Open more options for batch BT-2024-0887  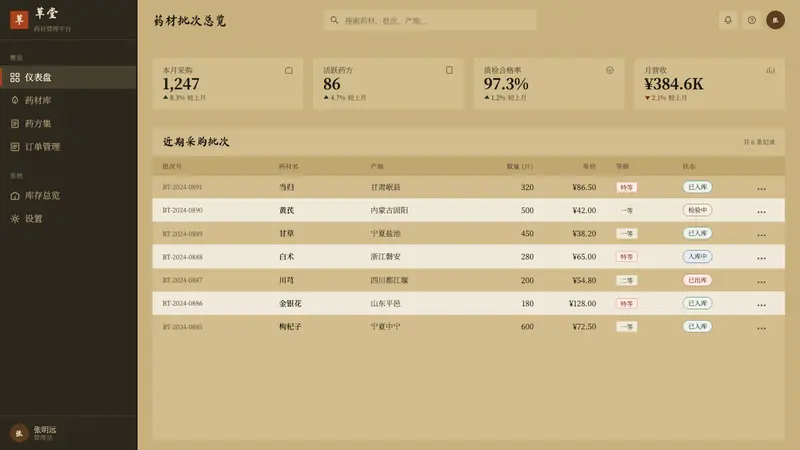[x=761, y=281]
